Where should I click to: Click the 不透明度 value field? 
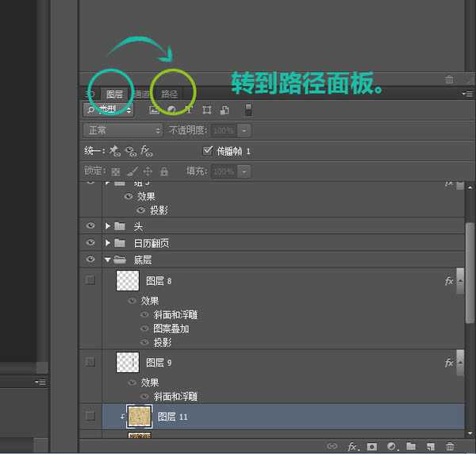224,131
